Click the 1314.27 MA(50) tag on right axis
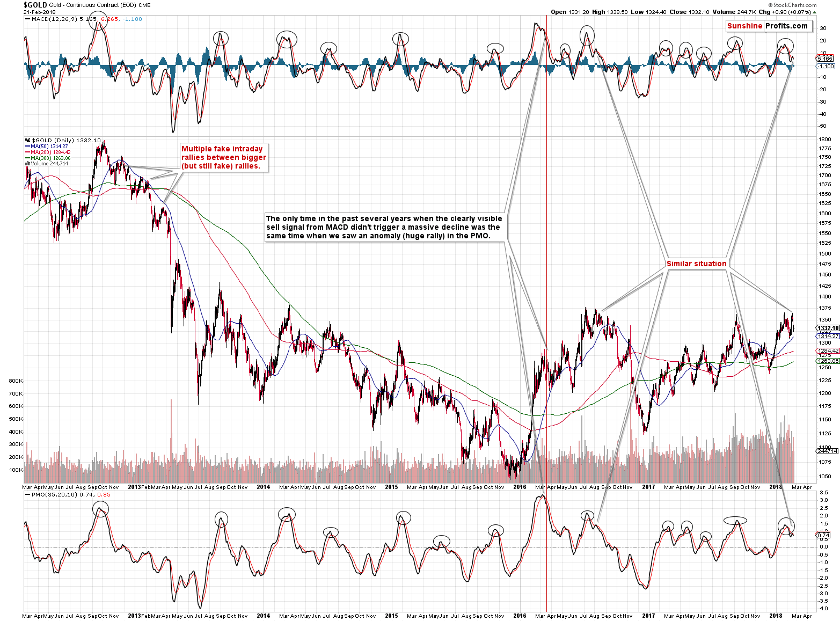This screenshot has height=621, width=840. pos(828,336)
